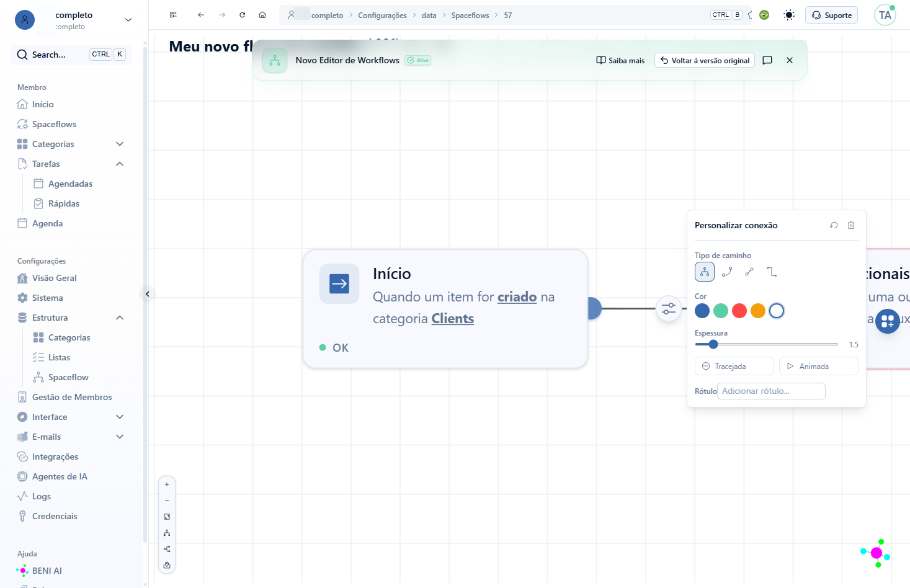Collapse the Tarefas section
The height and width of the screenshot is (588, 910).
point(120,164)
